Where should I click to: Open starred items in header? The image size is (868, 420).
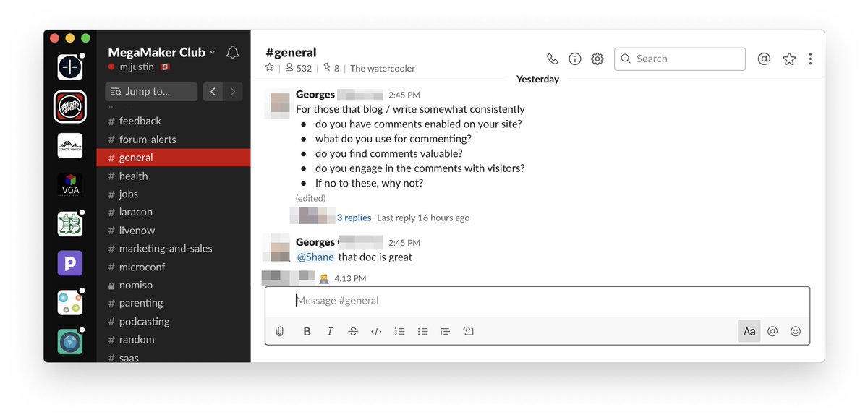click(789, 59)
